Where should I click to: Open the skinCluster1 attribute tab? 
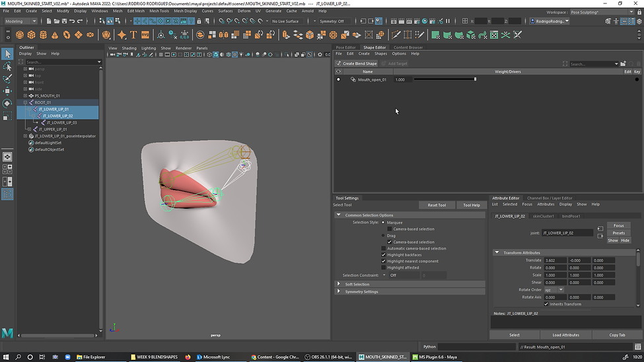tap(544, 216)
